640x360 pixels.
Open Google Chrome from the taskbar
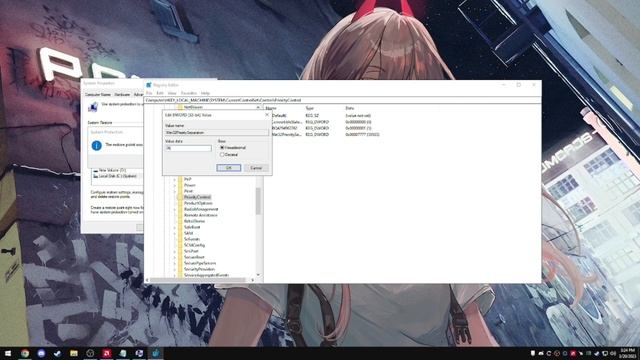25,353
